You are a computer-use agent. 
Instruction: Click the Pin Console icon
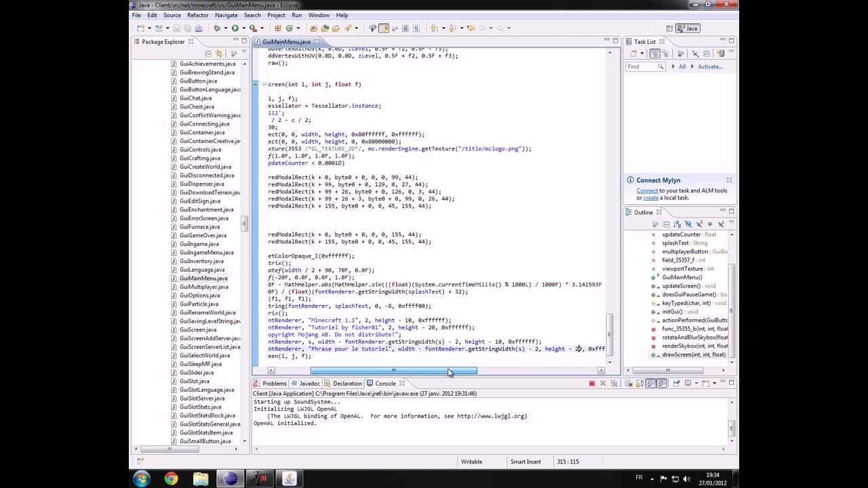[x=676, y=383]
